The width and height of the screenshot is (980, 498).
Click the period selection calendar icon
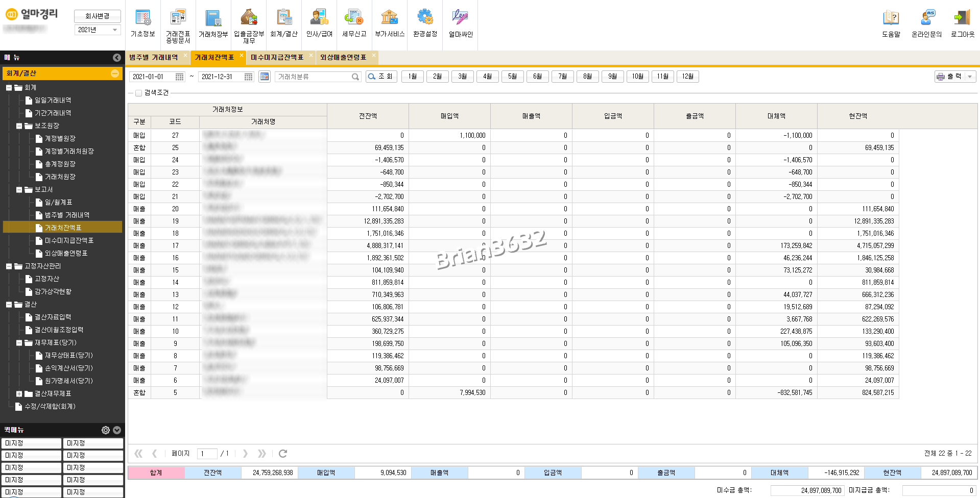(x=265, y=77)
